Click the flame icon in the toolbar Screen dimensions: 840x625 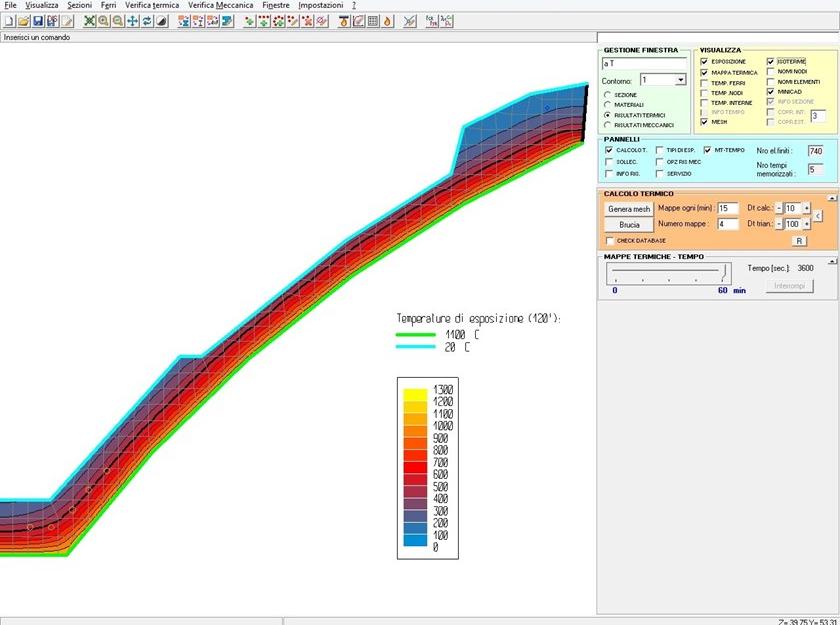tap(387, 21)
